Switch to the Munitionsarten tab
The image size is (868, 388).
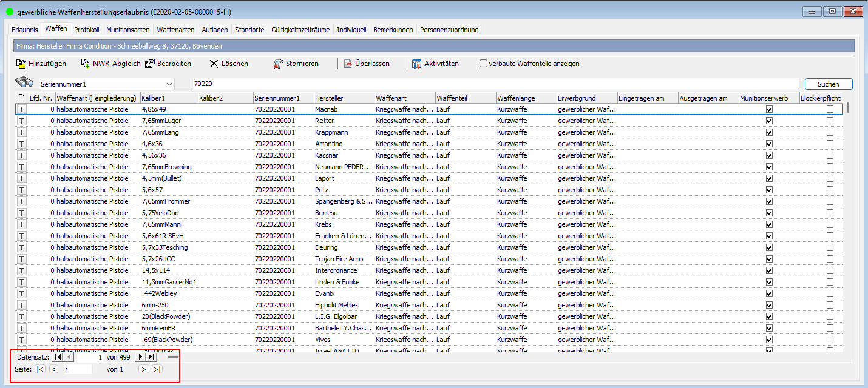(127, 30)
